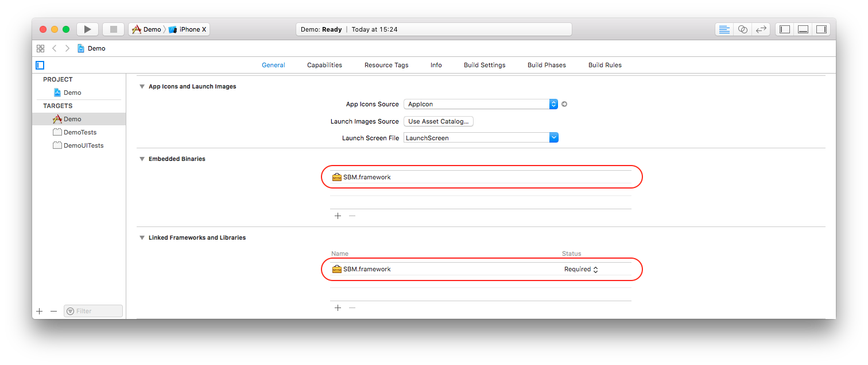This screenshot has width=868, height=365.
Task: Go forward in editor history
Action: click(67, 48)
